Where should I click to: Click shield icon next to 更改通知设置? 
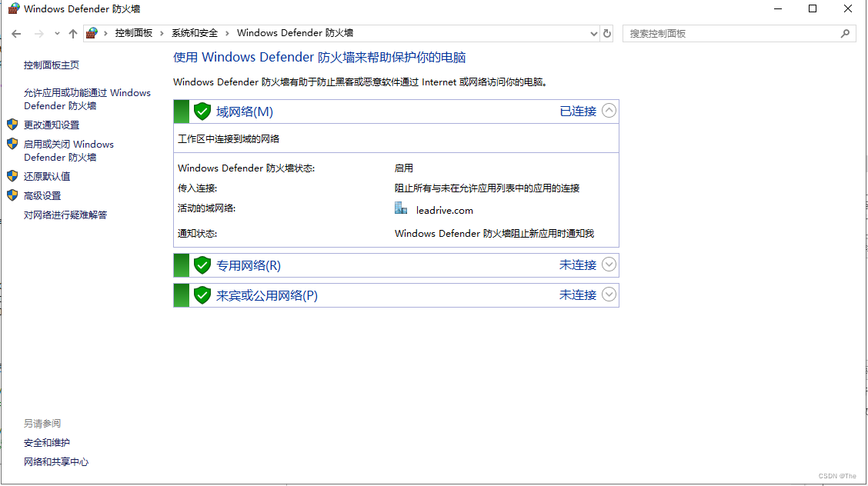pos(13,125)
